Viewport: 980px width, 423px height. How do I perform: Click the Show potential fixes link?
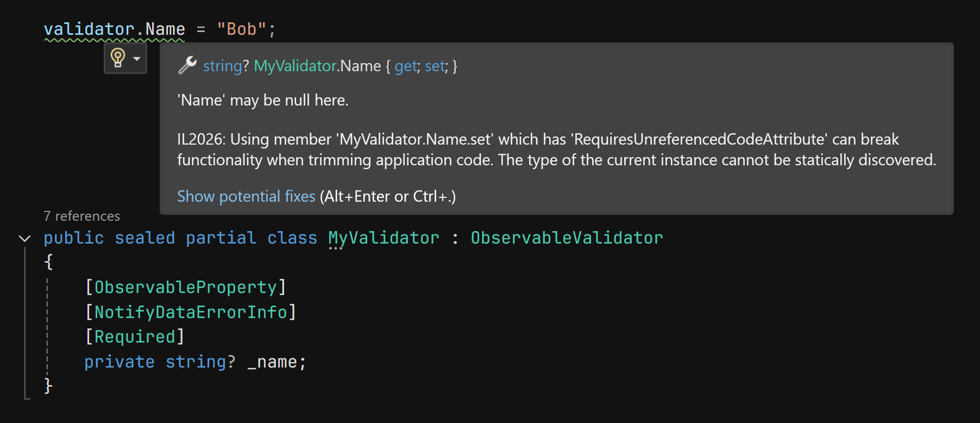click(x=246, y=196)
